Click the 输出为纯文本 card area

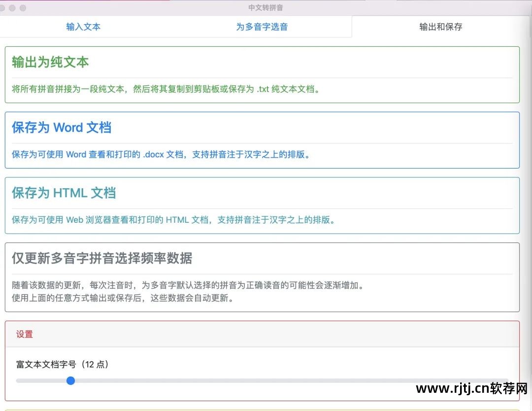(263, 74)
